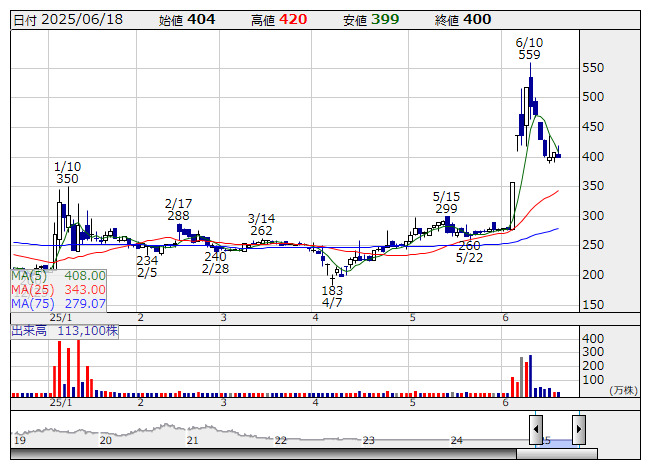
Task: Click the MA(25) 343.00 legend entry
Action: [58, 290]
